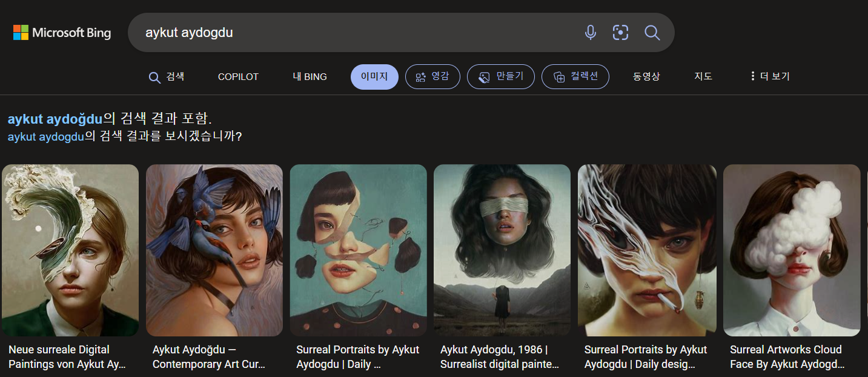Start voice search with the microphone icon

(x=591, y=33)
